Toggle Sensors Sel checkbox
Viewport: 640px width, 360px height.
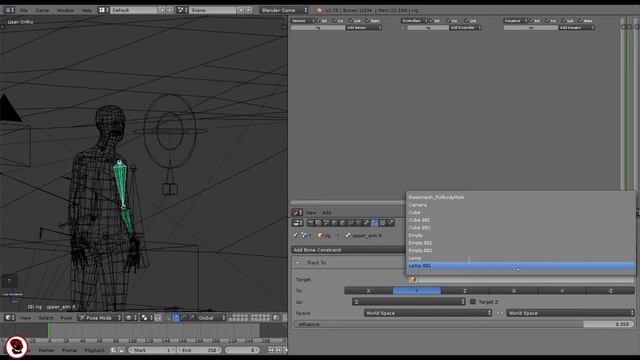point(319,20)
